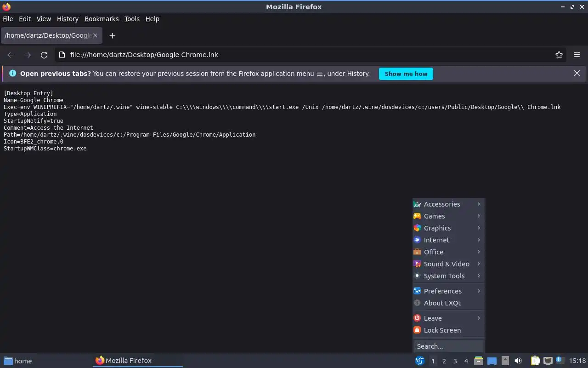Viewport: 588px width, 368px height.
Task: Switch to virtual desktop 2
Action: coord(444,361)
